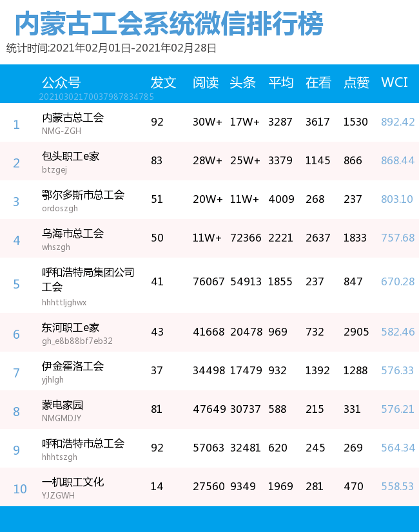Click the 统计时间 date range line
419x532 pixels.
point(112,48)
